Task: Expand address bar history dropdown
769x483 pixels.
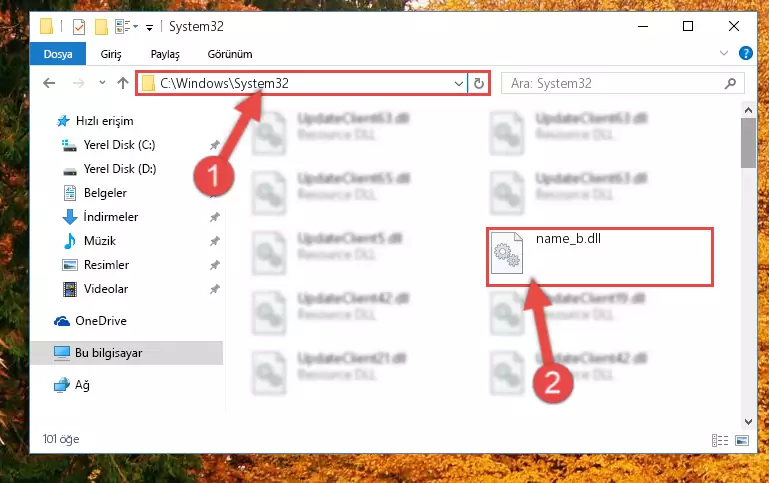Action: [459, 83]
